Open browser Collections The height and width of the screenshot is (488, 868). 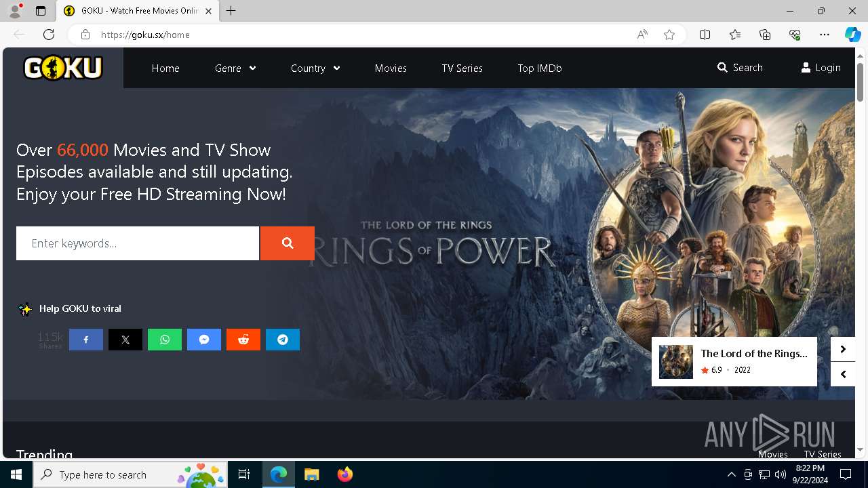click(765, 35)
